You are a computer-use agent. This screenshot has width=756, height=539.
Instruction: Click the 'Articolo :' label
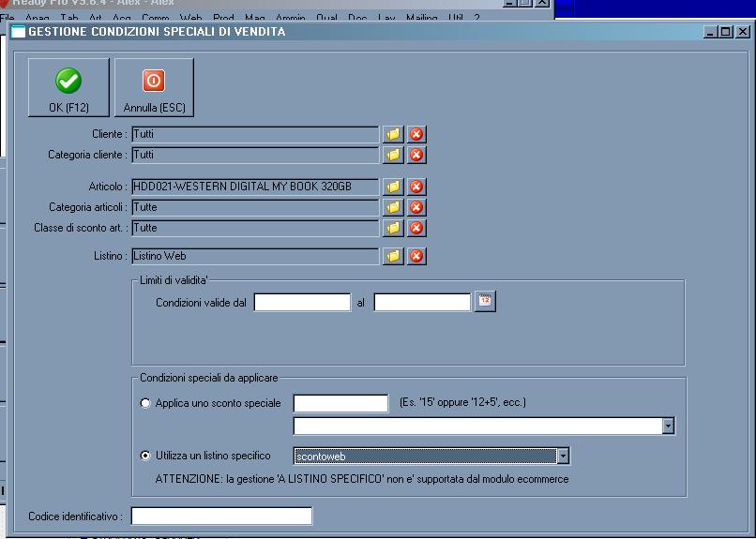coord(108,187)
